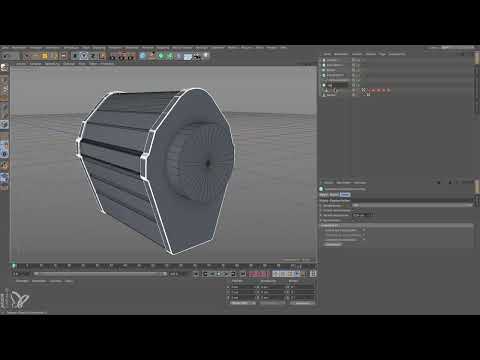Screen dimensions: 480x360
Task: Open the first Attribute Manager menu
Action: [x=328, y=183]
